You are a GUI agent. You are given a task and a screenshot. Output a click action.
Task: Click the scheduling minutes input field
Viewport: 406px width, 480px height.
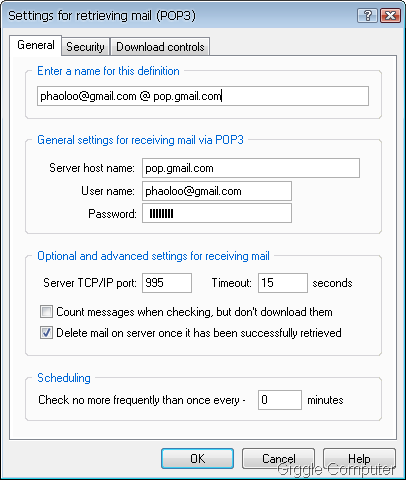pos(280,400)
